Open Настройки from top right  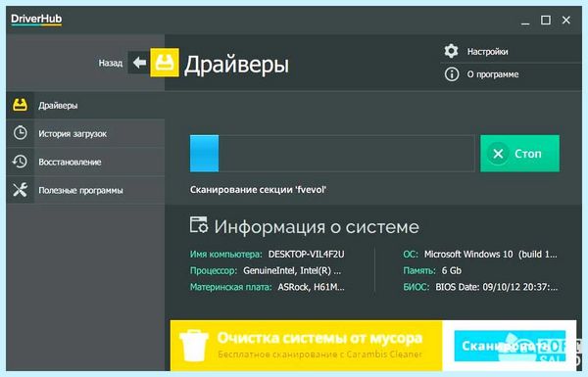coord(487,51)
